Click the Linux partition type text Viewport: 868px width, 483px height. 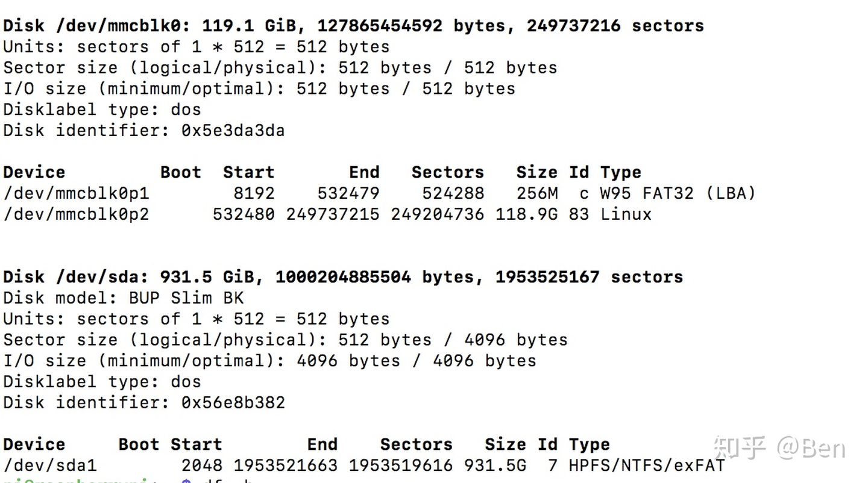[x=626, y=214]
